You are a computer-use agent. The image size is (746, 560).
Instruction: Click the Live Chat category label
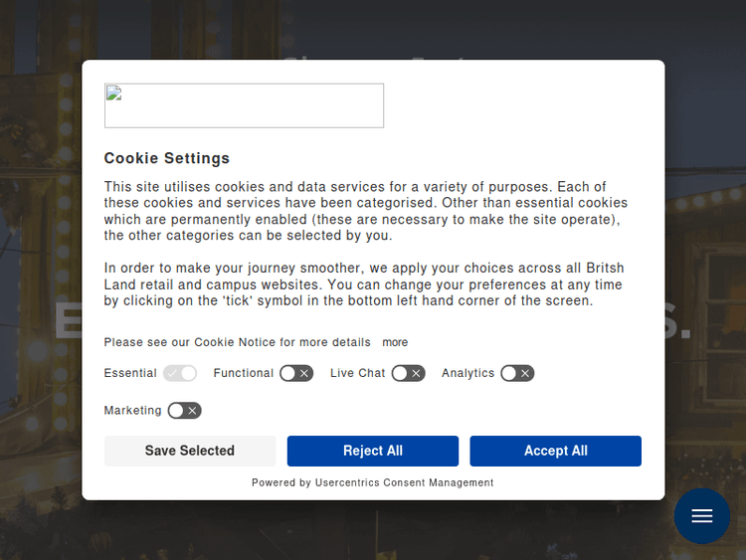(357, 373)
